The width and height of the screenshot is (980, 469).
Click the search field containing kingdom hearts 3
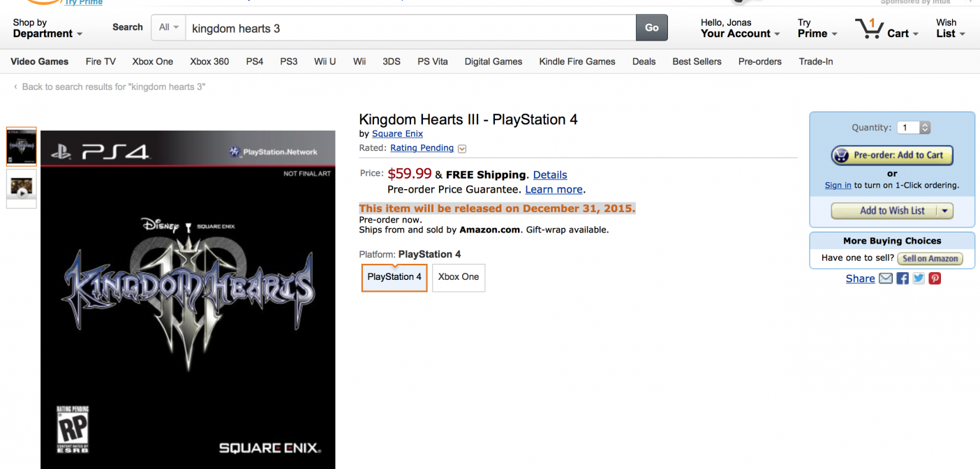click(410, 29)
